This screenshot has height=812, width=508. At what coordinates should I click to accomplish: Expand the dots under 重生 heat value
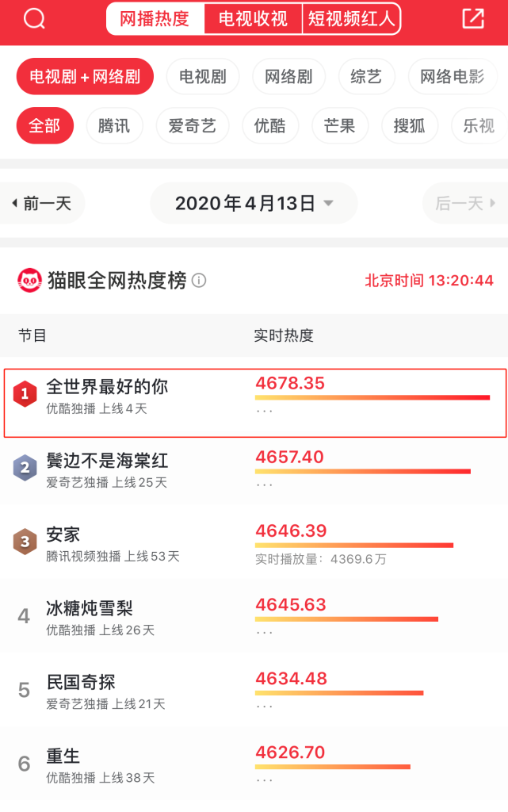[x=265, y=780]
